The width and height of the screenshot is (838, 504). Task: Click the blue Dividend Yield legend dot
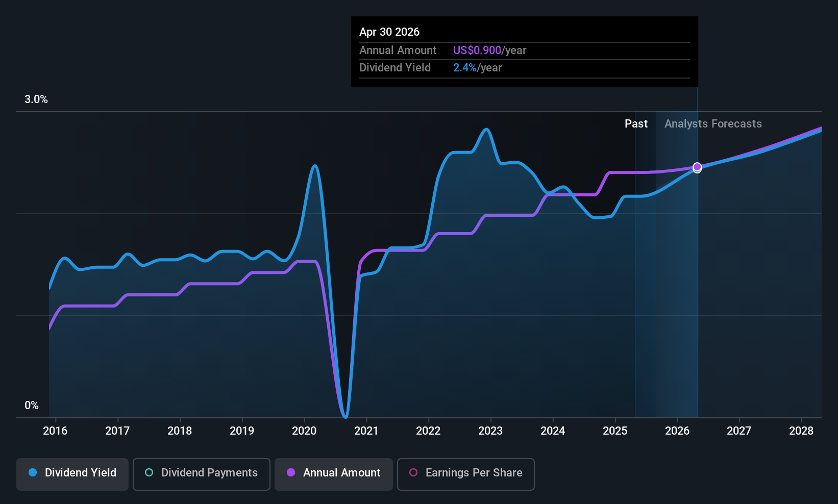click(33, 472)
